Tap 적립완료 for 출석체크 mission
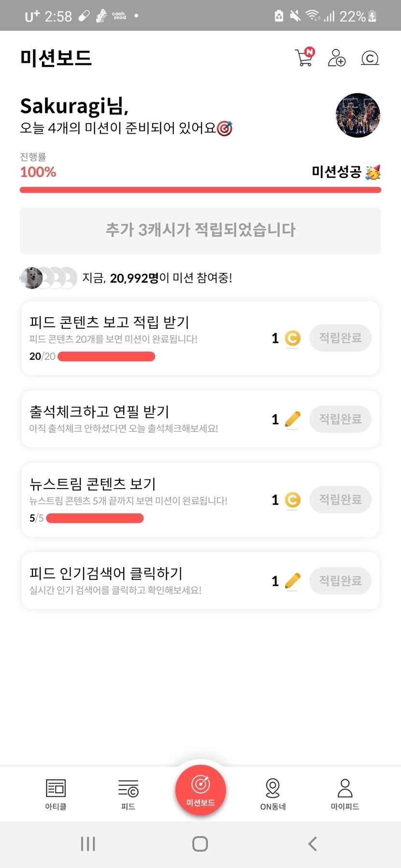This screenshot has height=868, width=401. click(340, 419)
